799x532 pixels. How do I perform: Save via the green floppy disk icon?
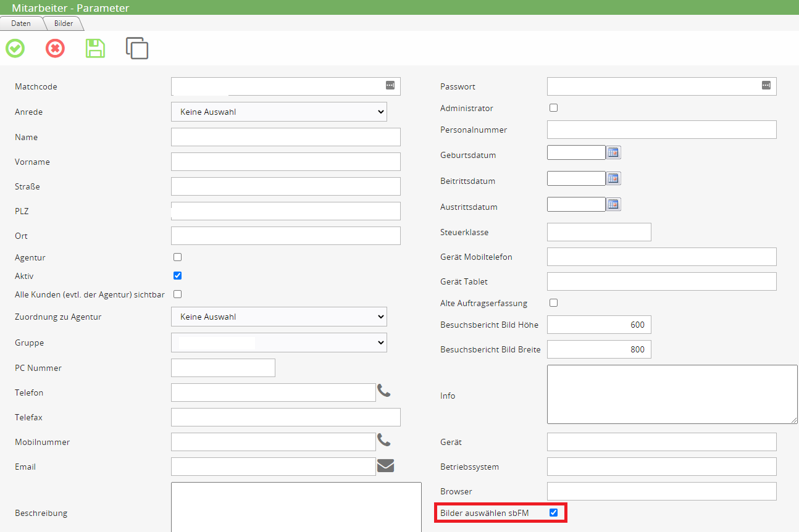pyautogui.click(x=95, y=48)
